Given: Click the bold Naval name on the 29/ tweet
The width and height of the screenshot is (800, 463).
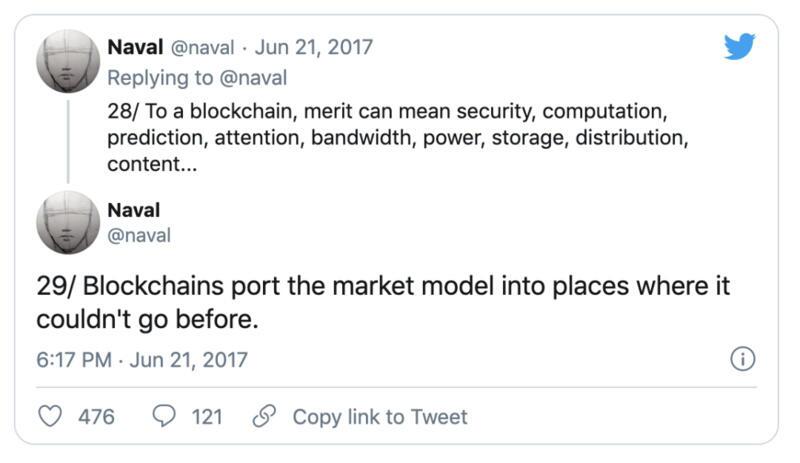Looking at the screenshot, I should (x=134, y=210).
